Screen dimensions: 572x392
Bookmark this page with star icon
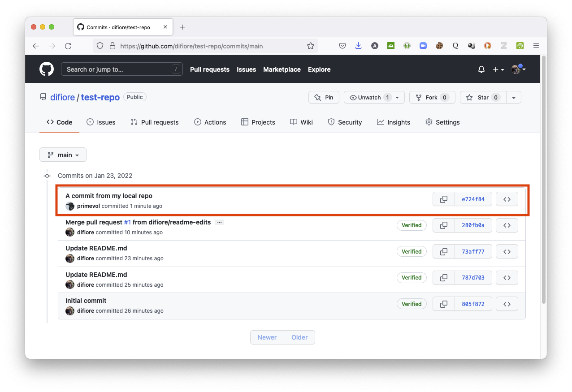pos(310,46)
